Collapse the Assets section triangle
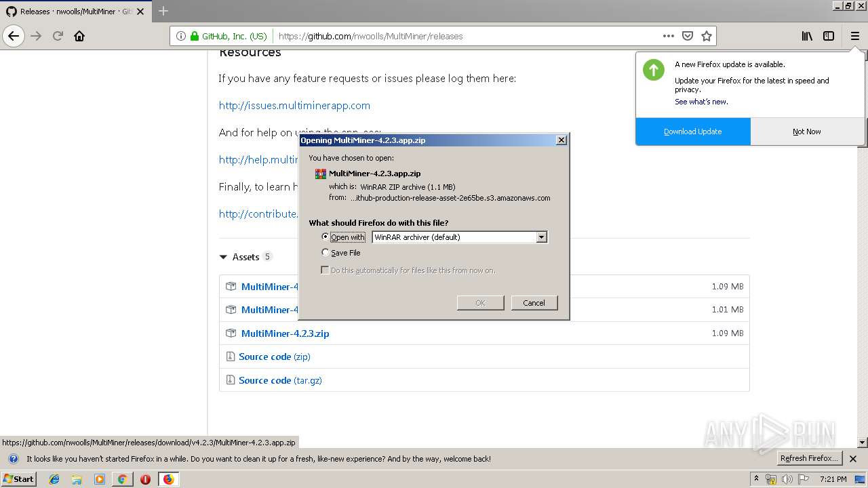This screenshot has width=868, height=488. tap(223, 257)
